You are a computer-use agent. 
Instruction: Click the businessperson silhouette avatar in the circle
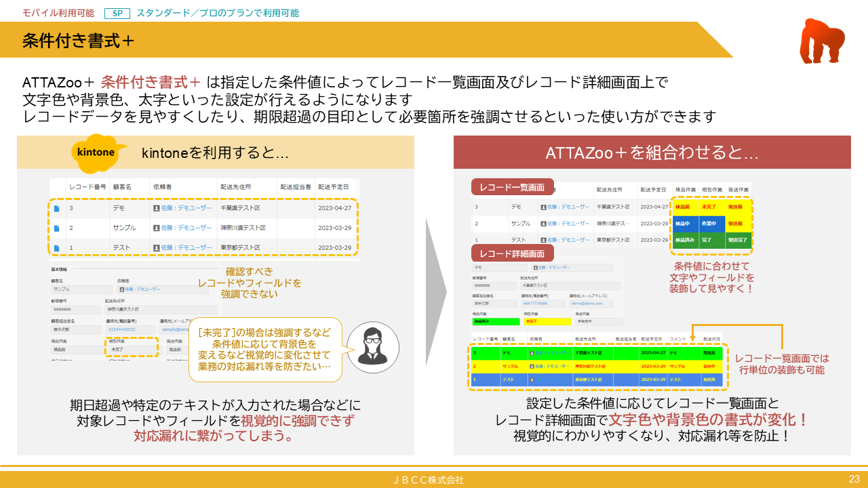(x=374, y=347)
